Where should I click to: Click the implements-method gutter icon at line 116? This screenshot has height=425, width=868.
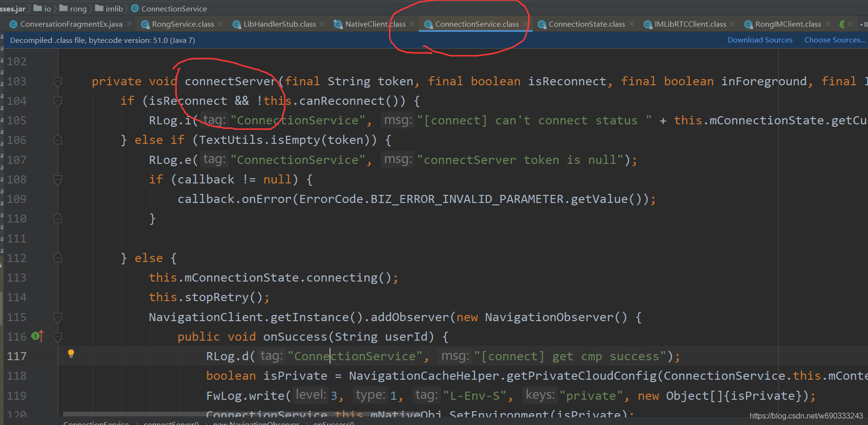coord(37,336)
